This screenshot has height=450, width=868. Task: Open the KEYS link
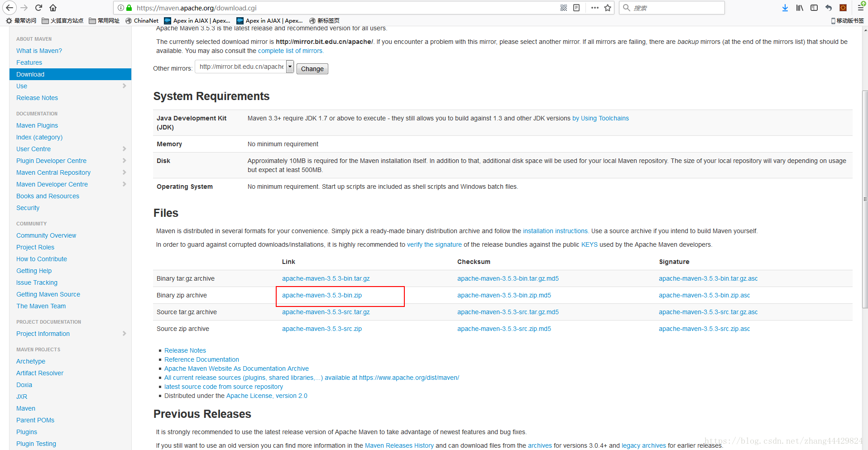pyautogui.click(x=590, y=244)
